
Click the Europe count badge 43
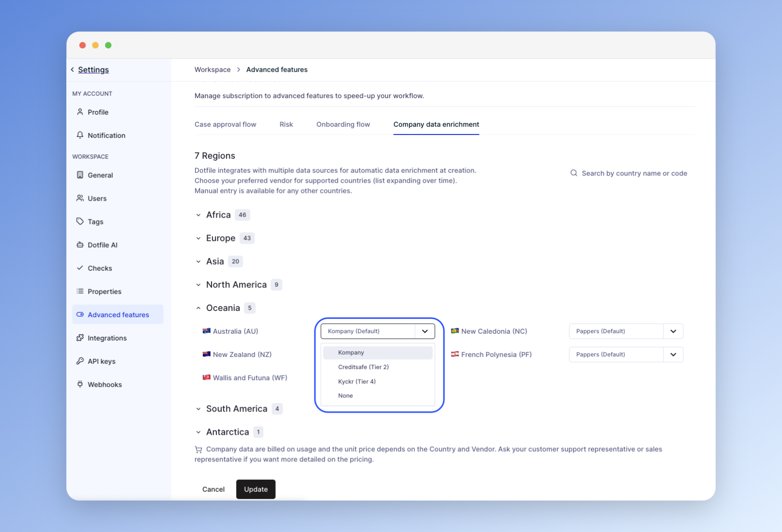pos(247,238)
